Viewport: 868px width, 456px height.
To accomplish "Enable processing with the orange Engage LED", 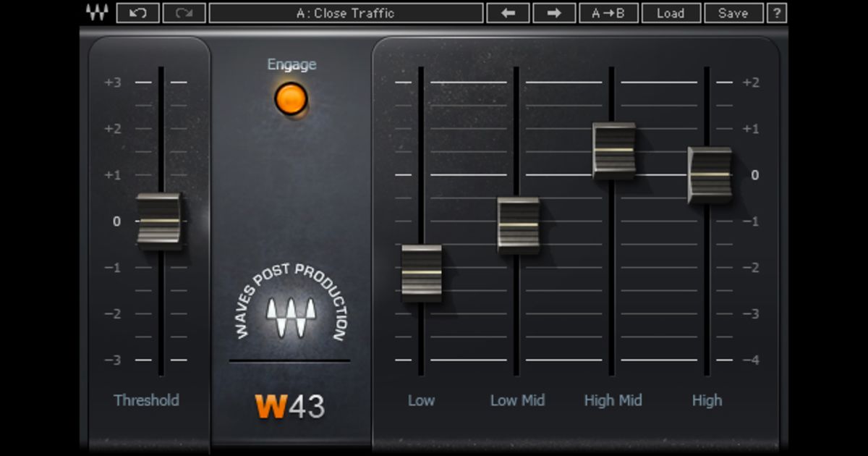I will click(x=292, y=98).
